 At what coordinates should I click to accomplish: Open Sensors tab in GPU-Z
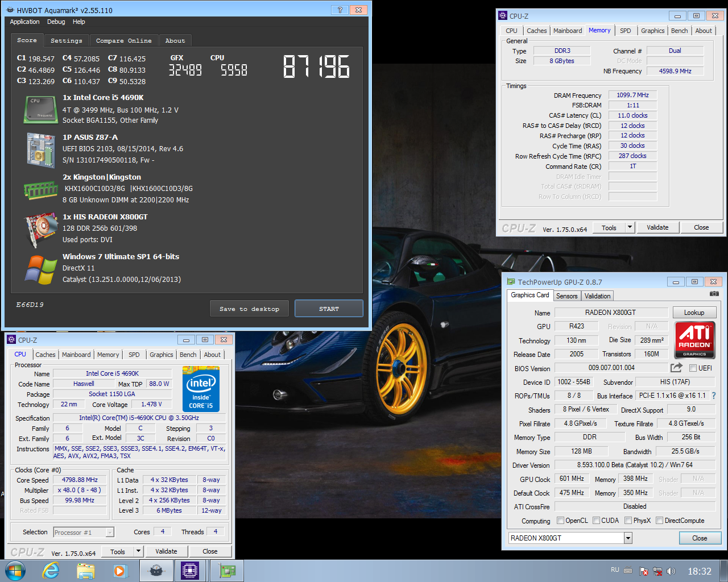point(566,296)
